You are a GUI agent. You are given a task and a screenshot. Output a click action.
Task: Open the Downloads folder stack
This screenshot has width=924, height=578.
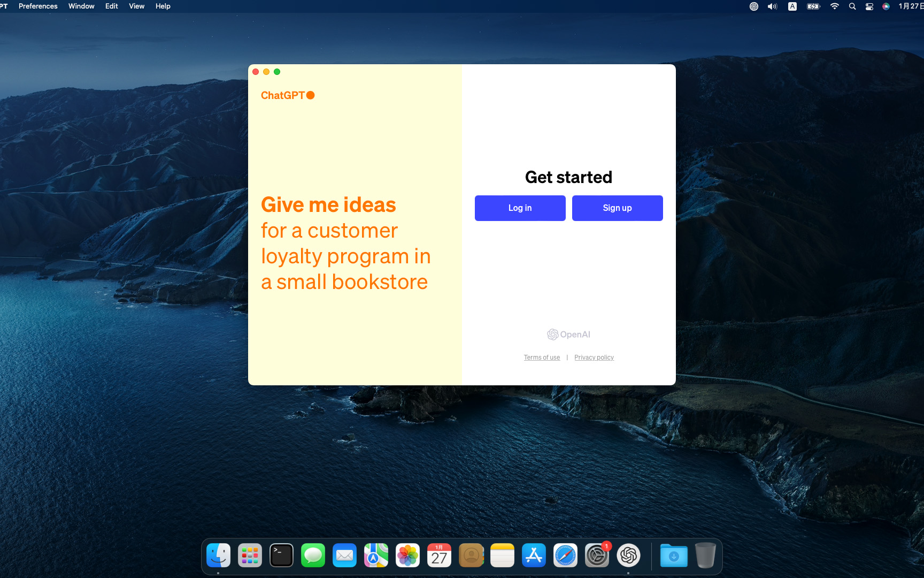click(x=674, y=556)
